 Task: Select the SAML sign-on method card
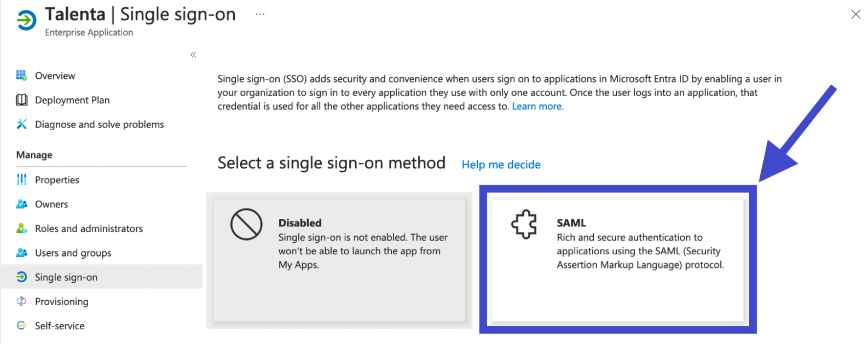(x=618, y=260)
